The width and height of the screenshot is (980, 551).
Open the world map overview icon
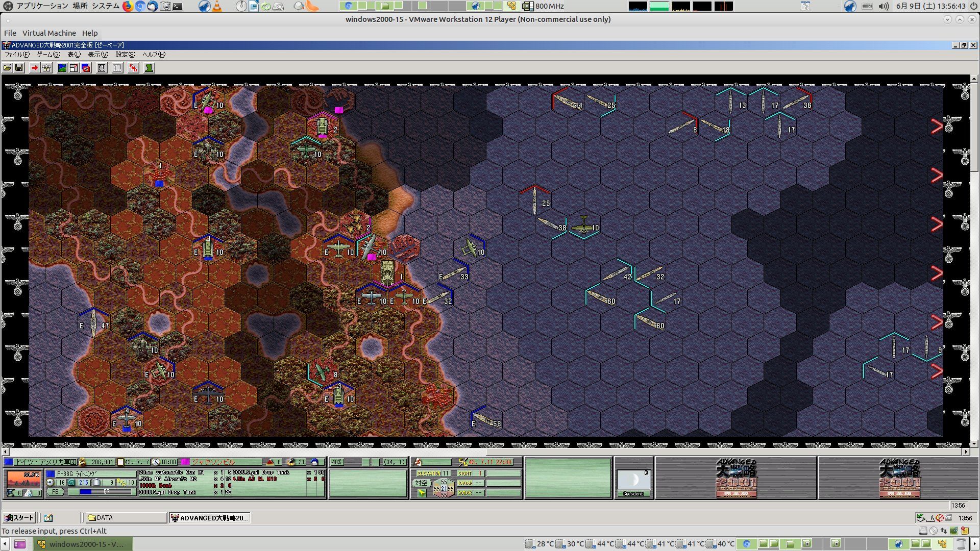pyautogui.click(x=62, y=68)
